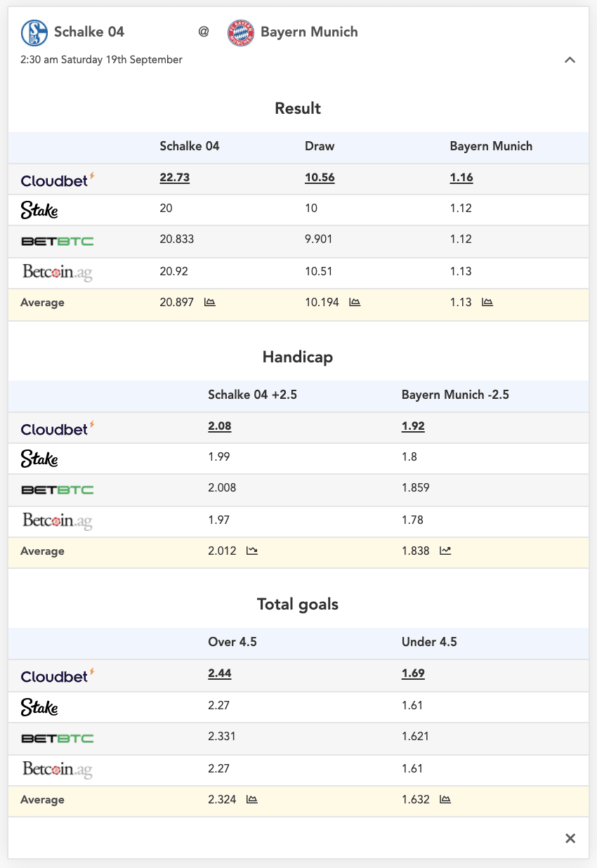View chart icon next to Over 4.5 average

click(252, 800)
